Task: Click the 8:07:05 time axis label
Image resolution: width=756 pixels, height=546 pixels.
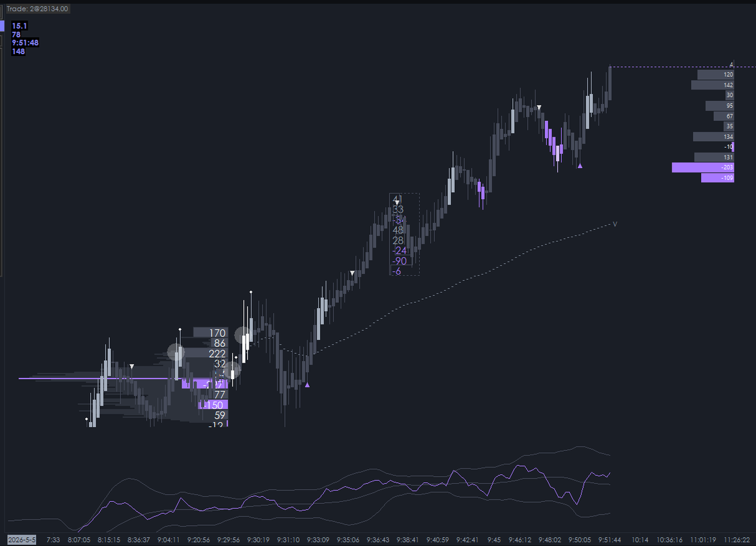Action: click(79, 540)
